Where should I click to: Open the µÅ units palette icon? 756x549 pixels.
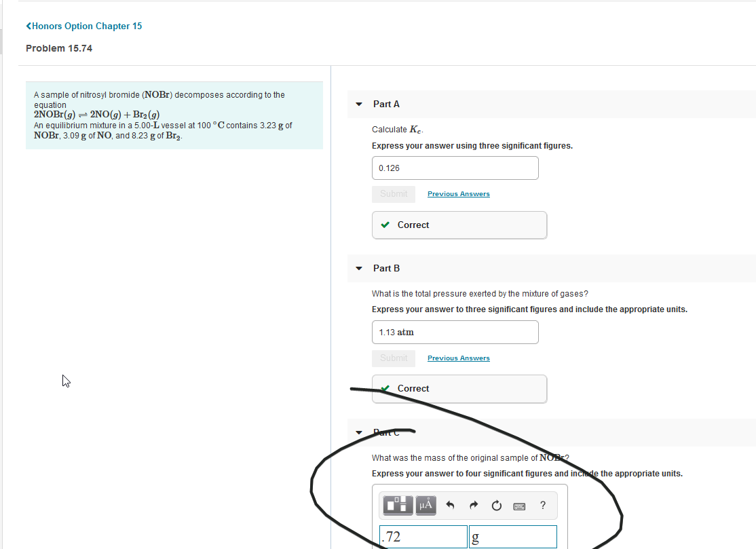426,505
